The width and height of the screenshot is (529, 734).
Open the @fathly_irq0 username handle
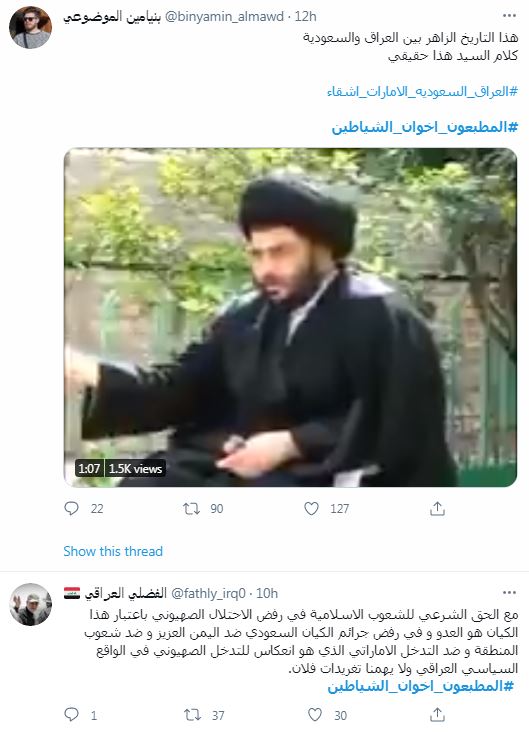pos(208,594)
